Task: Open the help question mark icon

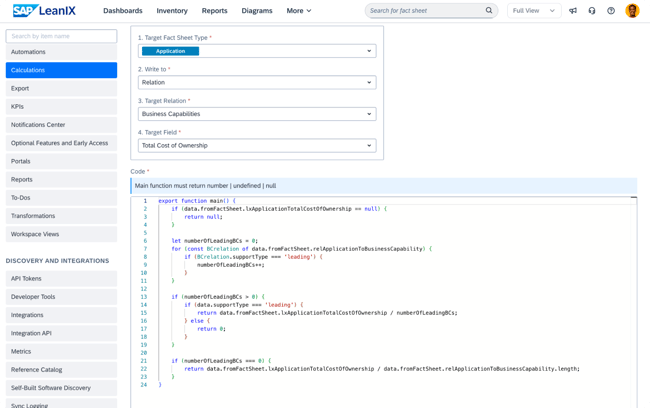Action: pos(611,11)
